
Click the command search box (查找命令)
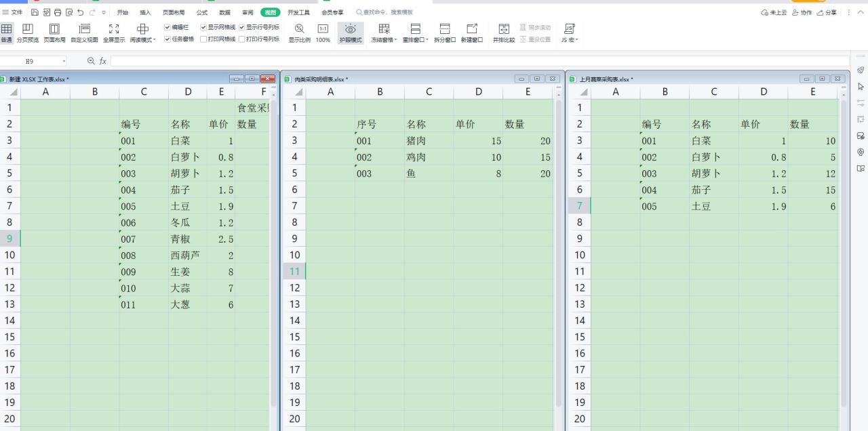tap(384, 12)
